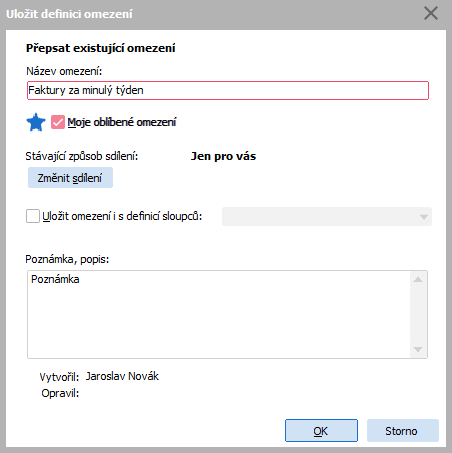Open the column definition combo box
The width and height of the screenshot is (452, 453).
(x=327, y=217)
